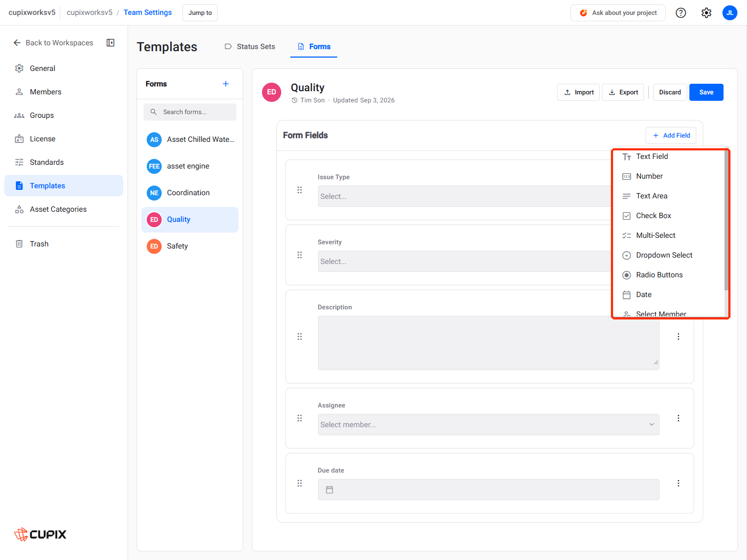Click ED avatar beside Quality title
Screen dimensions: 747x560
[272, 92]
